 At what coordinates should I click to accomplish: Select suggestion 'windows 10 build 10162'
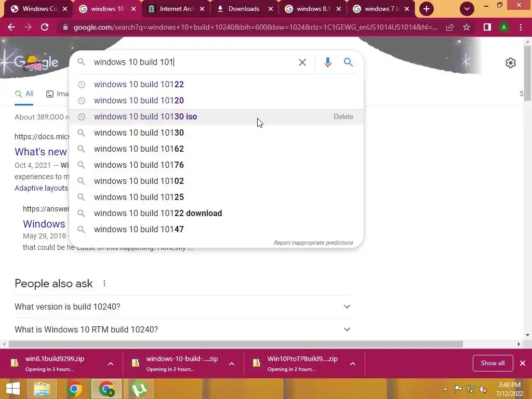tap(216, 149)
